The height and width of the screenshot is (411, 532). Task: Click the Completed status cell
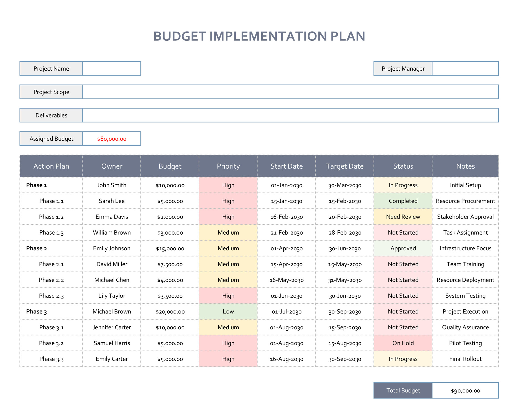click(x=403, y=201)
